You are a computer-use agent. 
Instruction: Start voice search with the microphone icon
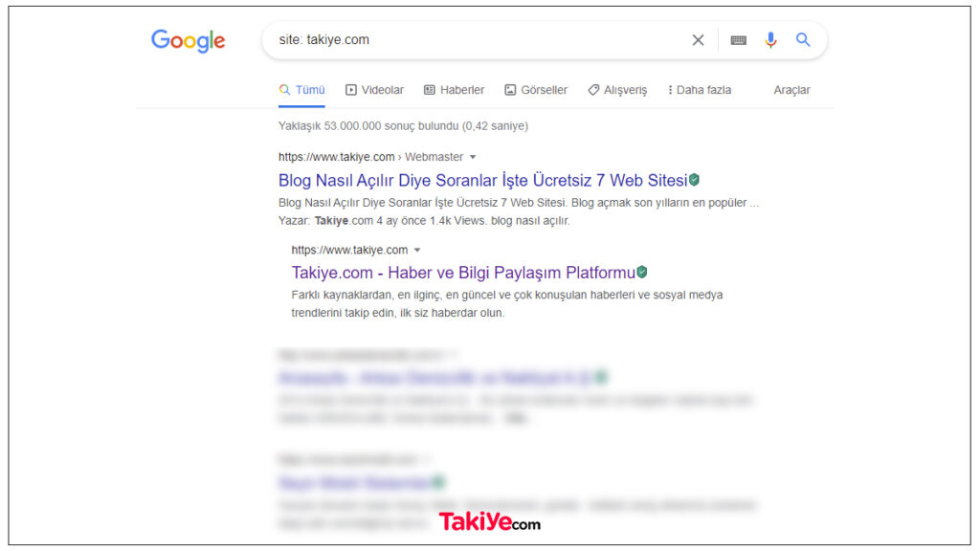click(x=770, y=40)
